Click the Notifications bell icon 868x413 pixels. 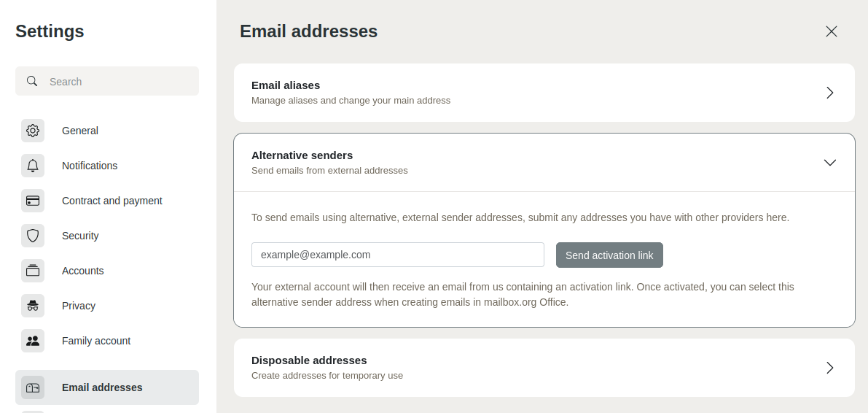[x=33, y=166]
